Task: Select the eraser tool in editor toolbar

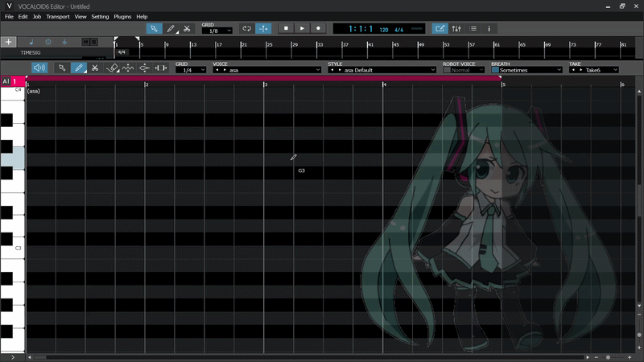Action: (112, 68)
